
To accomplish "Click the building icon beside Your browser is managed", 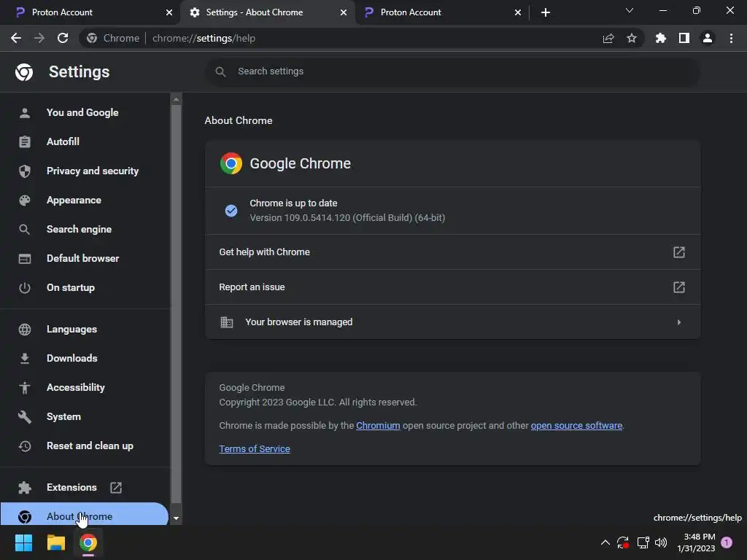I will 227,322.
